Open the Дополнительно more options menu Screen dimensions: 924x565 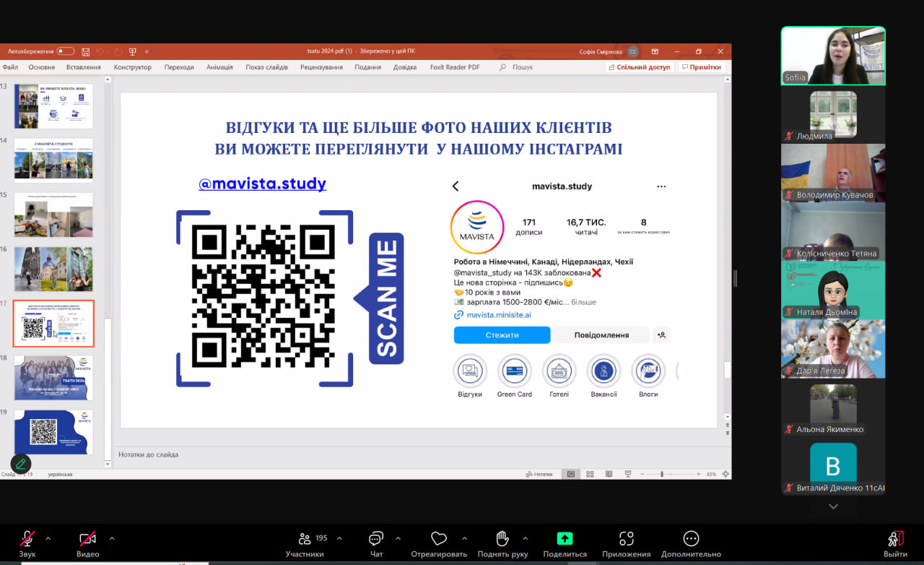coord(691,543)
